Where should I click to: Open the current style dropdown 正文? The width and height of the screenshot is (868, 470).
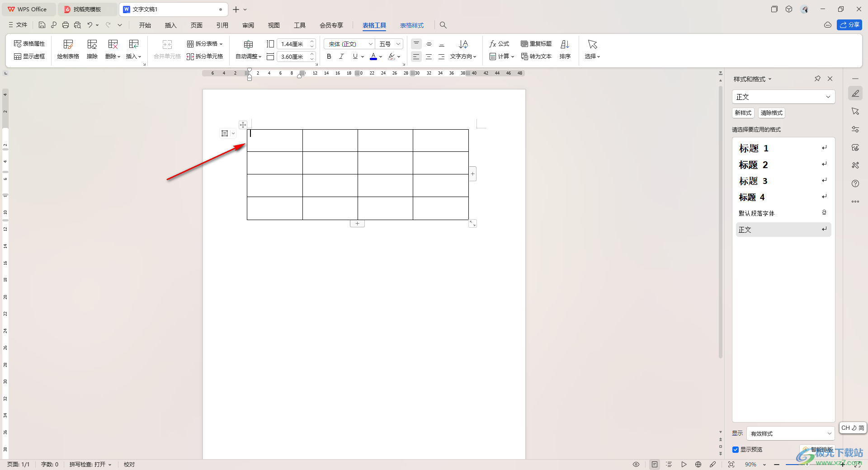tap(783, 97)
